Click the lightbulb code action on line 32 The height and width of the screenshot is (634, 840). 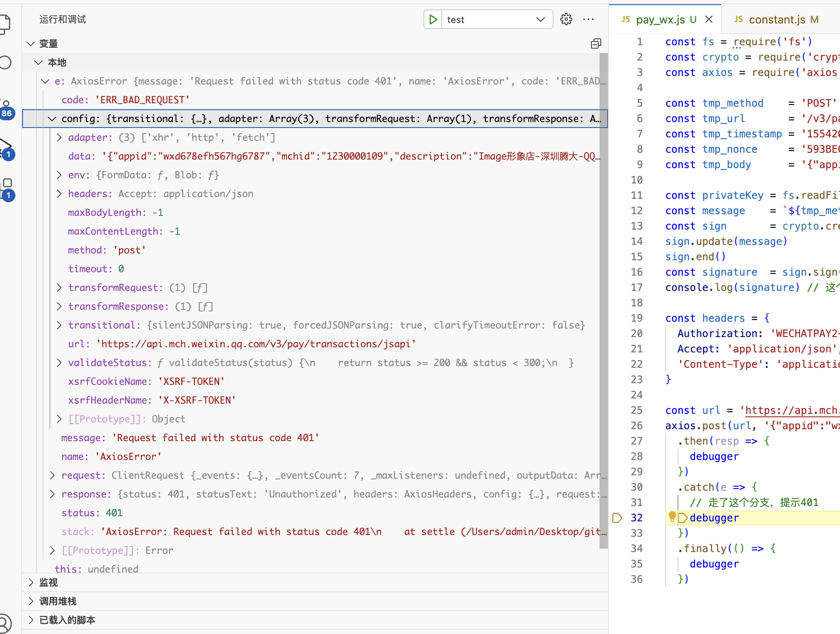click(672, 517)
